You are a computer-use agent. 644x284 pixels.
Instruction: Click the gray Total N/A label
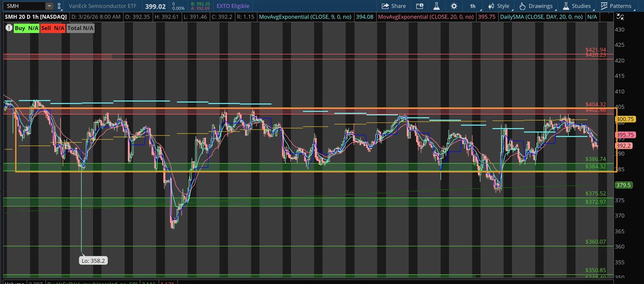pyautogui.click(x=81, y=27)
